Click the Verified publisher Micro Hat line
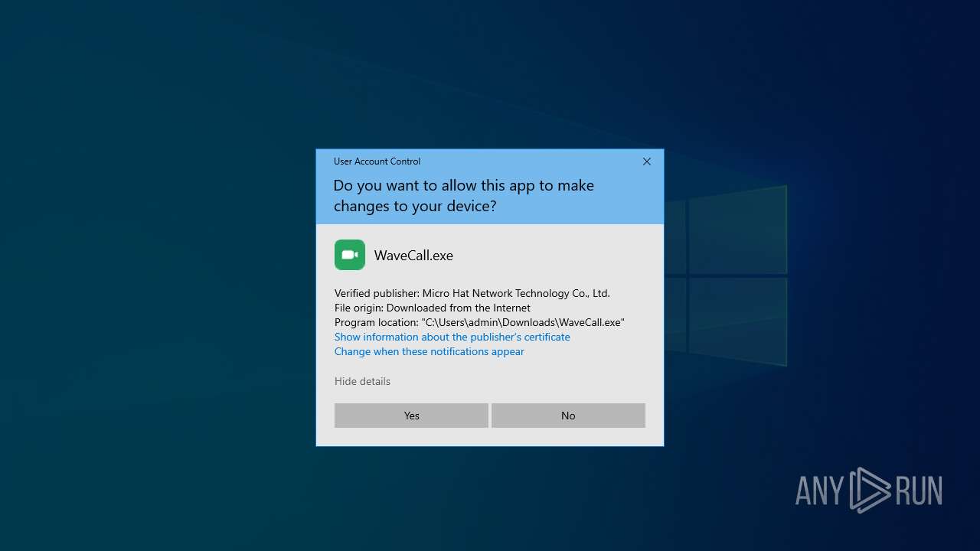The width and height of the screenshot is (980, 551). (x=472, y=293)
